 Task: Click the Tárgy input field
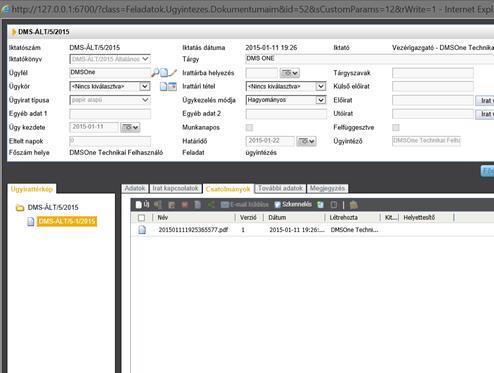point(369,59)
